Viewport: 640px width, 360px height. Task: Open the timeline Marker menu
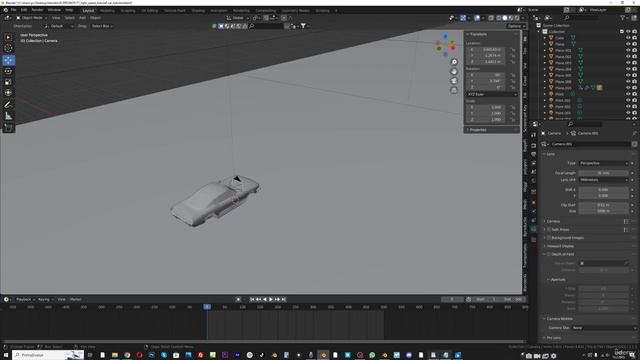coord(76,299)
